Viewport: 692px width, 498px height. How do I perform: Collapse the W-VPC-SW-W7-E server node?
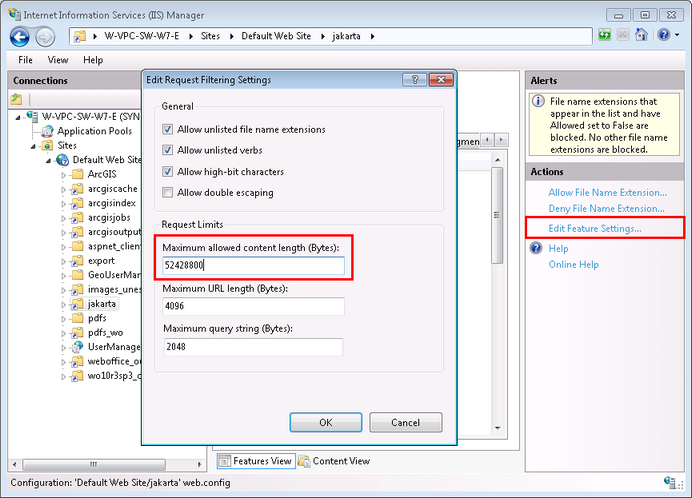click(19, 117)
